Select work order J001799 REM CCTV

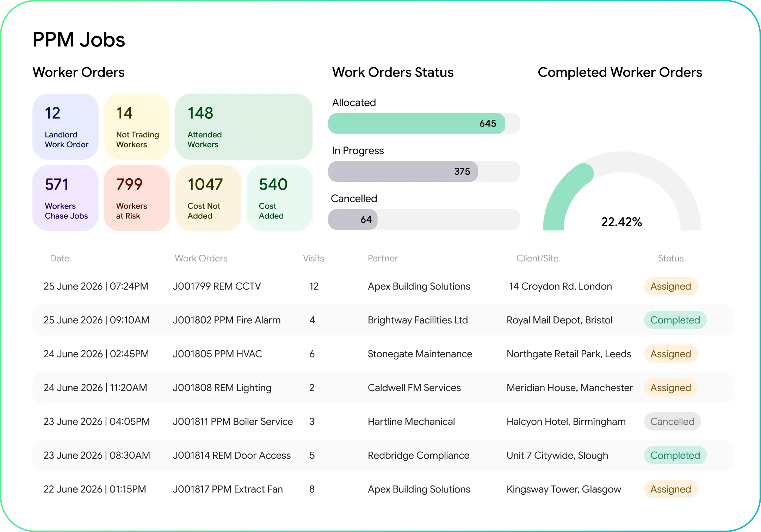click(217, 286)
